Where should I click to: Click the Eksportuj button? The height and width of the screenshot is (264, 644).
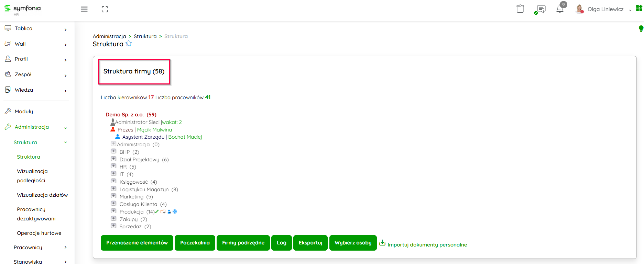coord(310,243)
